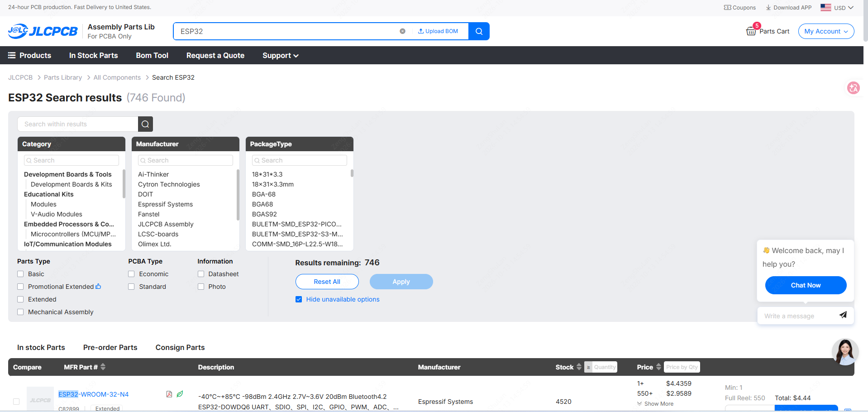Click the Download APP arrow icon
The image size is (868, 412).
coord(768,8)
